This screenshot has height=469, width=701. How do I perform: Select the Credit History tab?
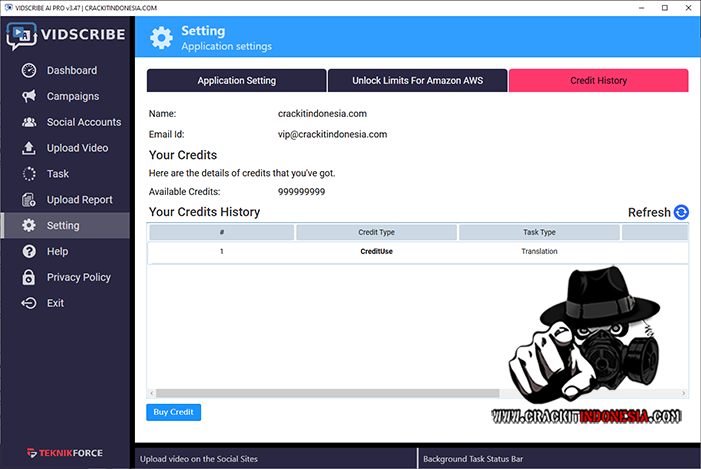point(599,80)
